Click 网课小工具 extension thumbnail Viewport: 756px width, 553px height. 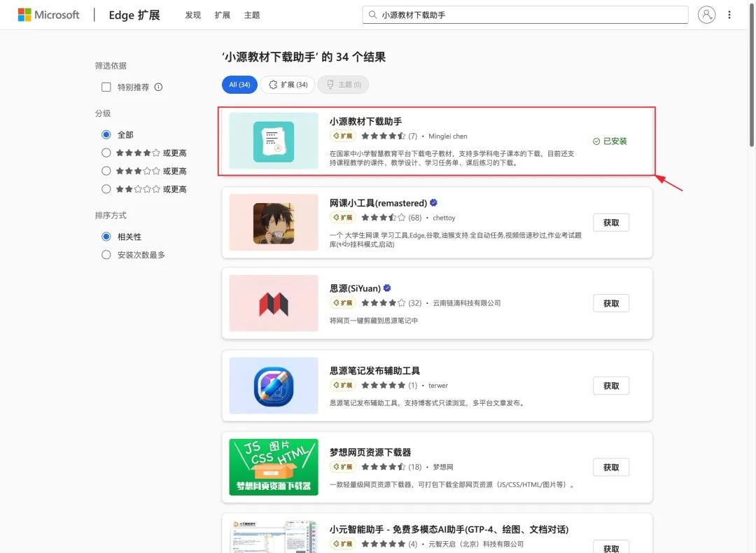[x=274, y=223]
